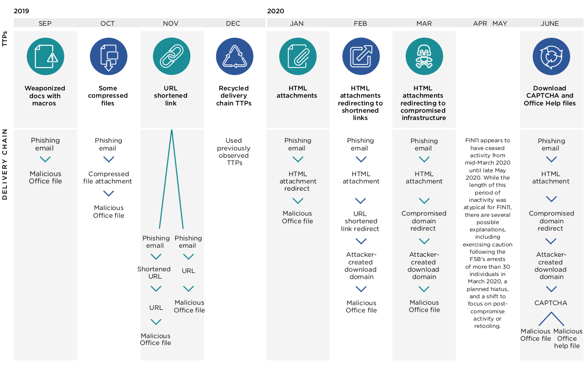This screenshot has height=366, width=588.
Task: Click the CAPTCHA step in June chain
Action: 551,303
